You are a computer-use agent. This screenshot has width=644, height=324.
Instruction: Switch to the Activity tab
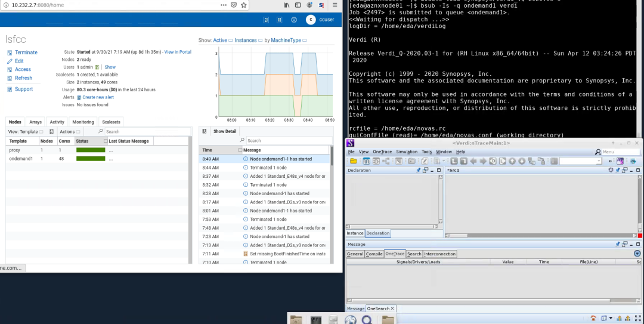[57, 122]
